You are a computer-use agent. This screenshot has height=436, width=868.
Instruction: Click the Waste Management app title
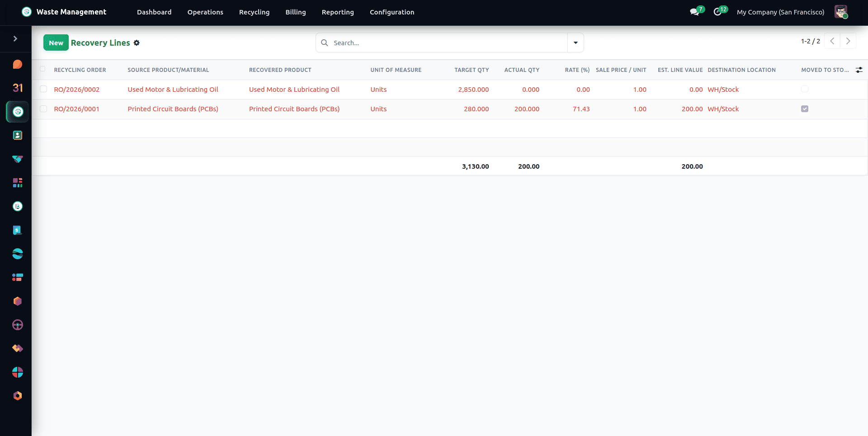(x=71, y=12)
